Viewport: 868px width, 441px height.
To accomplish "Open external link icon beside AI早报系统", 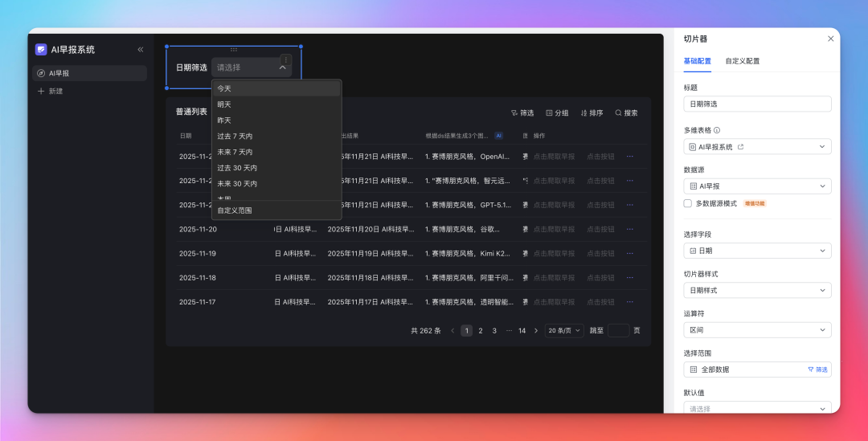I will (x=741, y=147).
